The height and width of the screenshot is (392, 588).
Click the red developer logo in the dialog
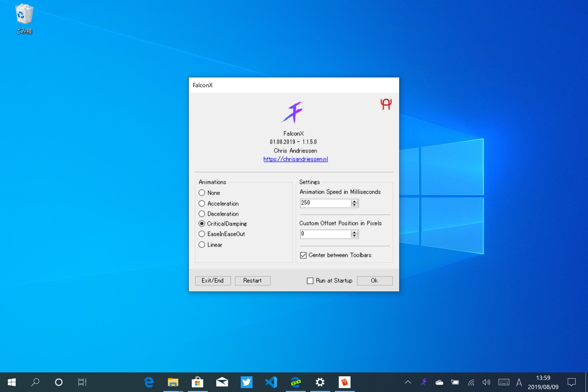click(386, 104)
